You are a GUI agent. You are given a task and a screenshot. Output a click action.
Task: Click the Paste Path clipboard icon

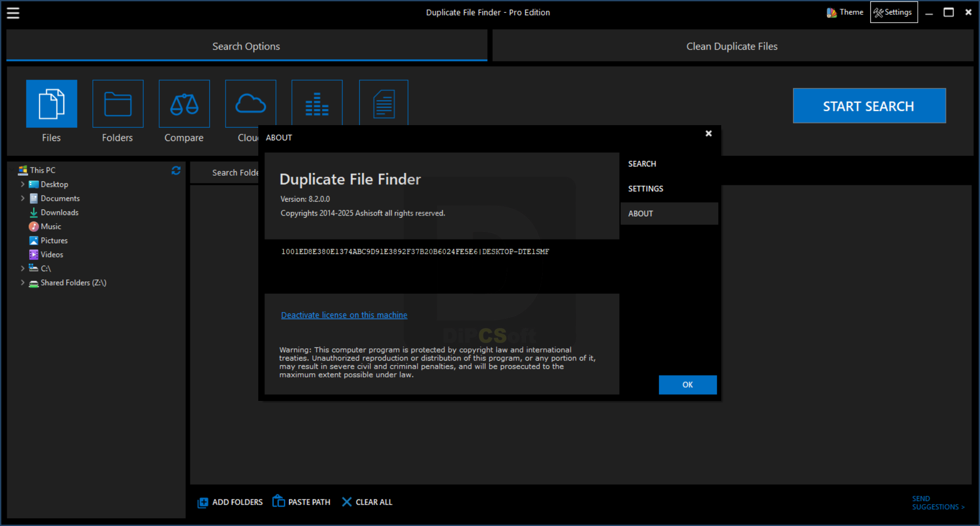click(279, 501)
